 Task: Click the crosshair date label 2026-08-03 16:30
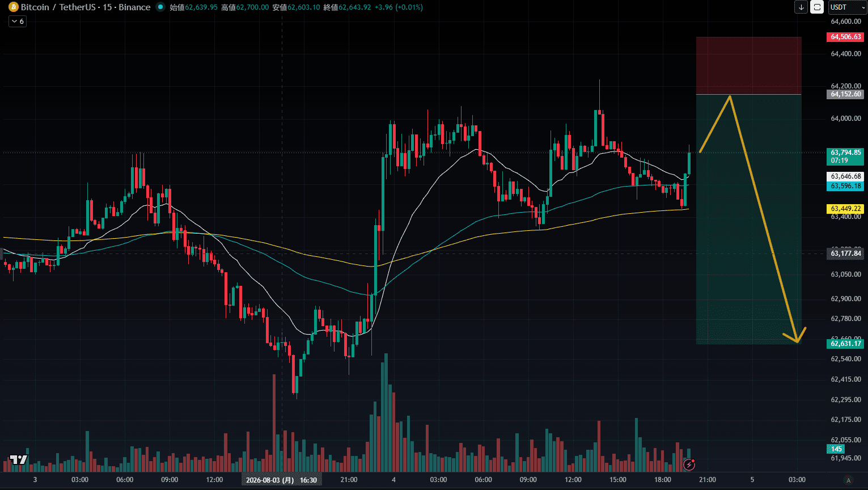tap(281, 480)
